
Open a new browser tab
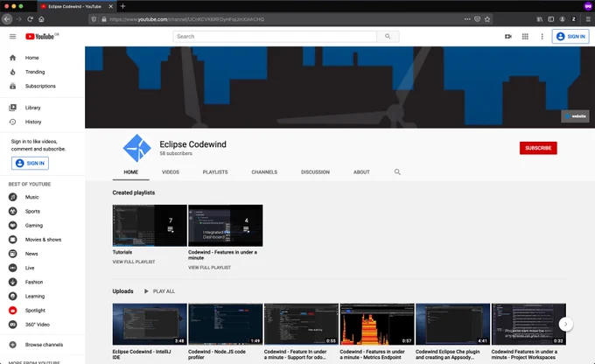coord(122,6)
